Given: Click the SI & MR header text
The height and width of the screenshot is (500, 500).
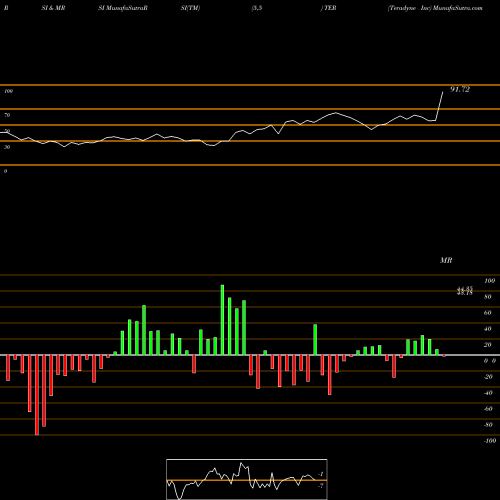Looking at the screenshot, I should pos(53,8).
